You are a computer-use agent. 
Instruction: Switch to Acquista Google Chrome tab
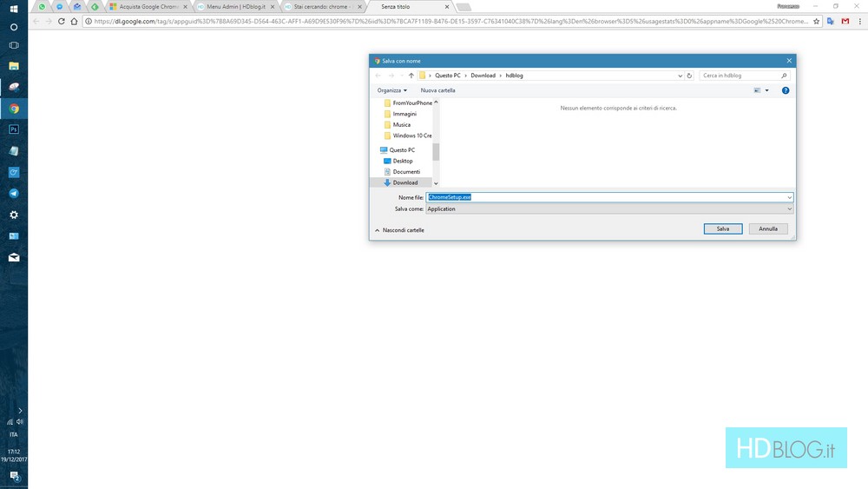coord(148,7)
